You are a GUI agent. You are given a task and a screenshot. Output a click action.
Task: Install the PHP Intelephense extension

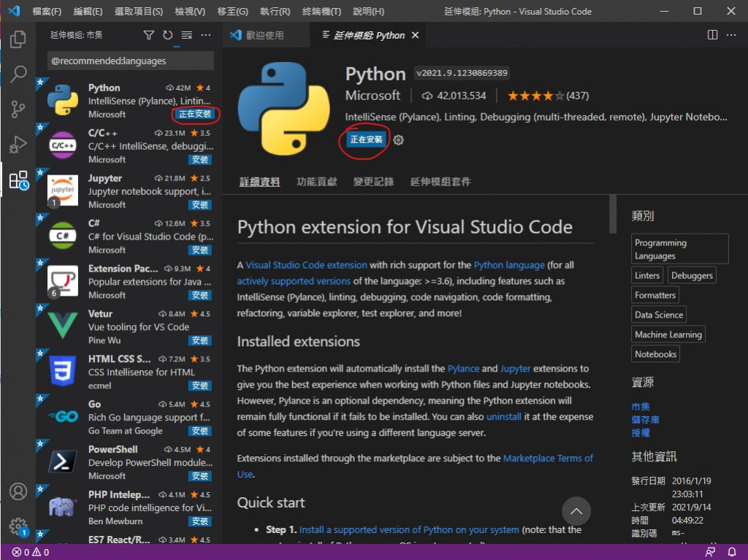tap(200, 521)
